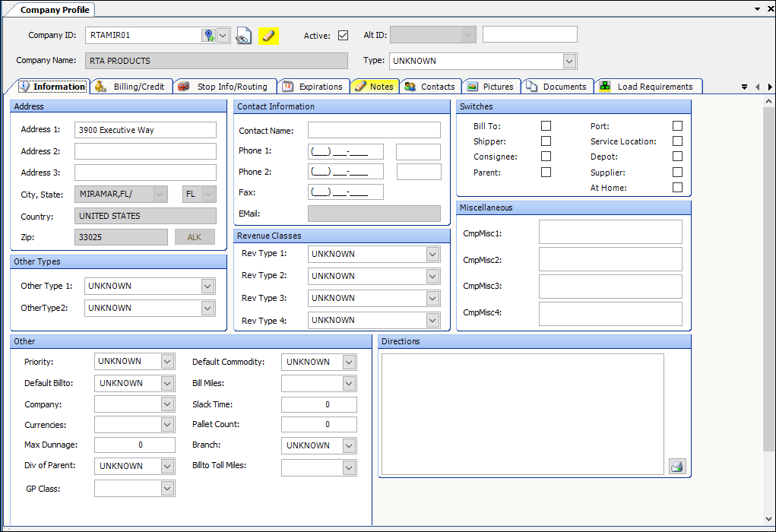The height and width of the screenshot is (532, 776).
Task: Click the yellow notes paperclip icon
Action: point(268,36)
